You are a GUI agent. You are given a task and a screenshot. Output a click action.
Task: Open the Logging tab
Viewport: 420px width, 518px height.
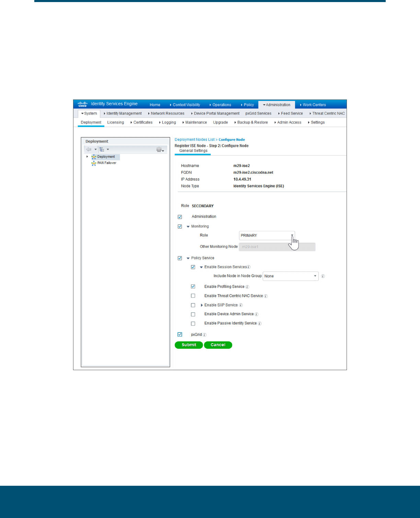[x=167, y=122]
